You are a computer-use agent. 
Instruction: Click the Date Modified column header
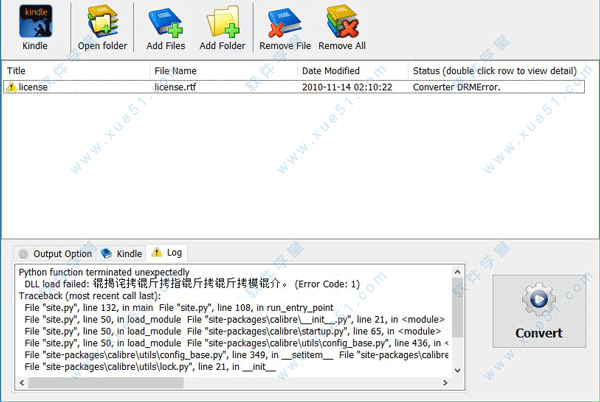tap(352, 71)
